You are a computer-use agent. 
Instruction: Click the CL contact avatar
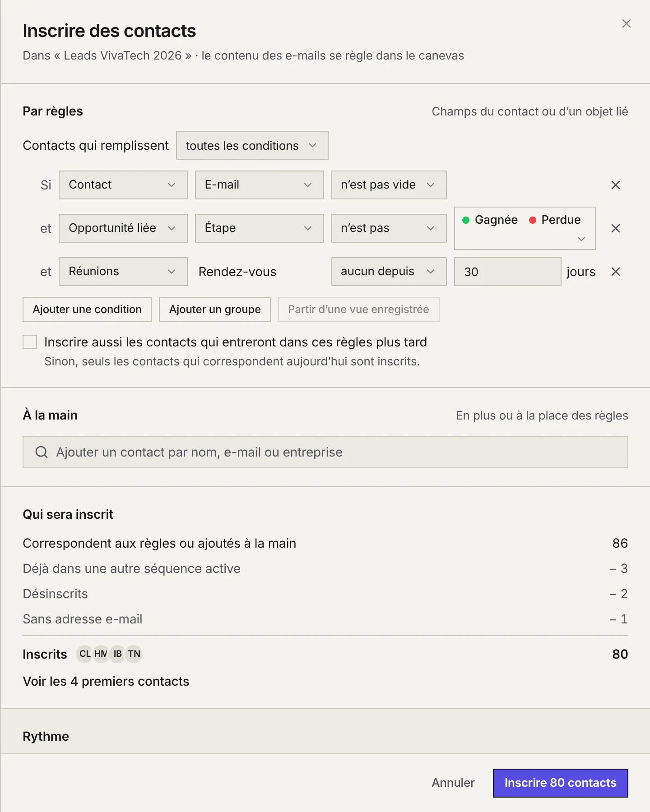pos(84,654)
